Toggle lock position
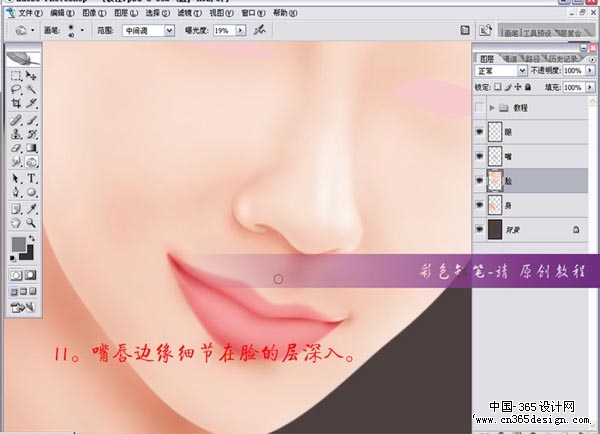This screenshot has width=600, height=434. click(518, 87)
